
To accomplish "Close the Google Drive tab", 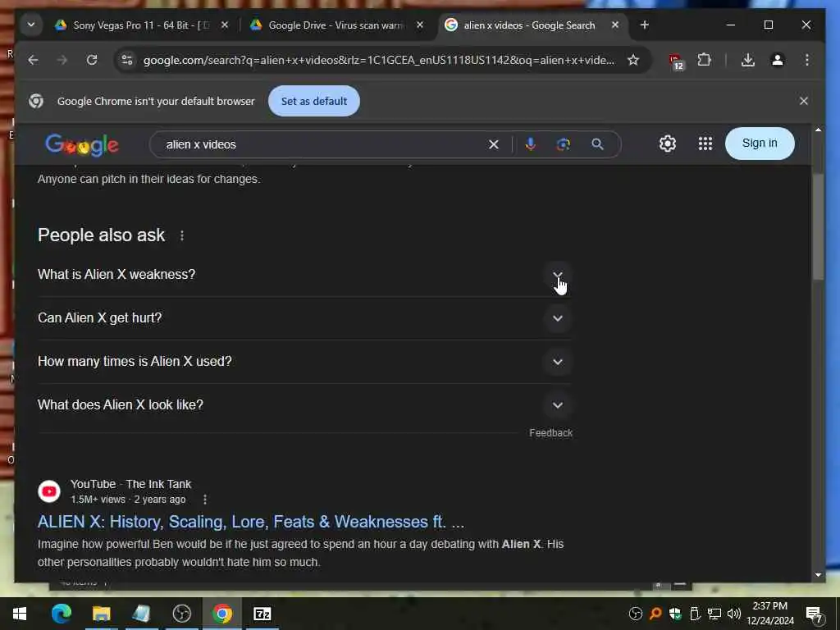I will pos(420,25).
